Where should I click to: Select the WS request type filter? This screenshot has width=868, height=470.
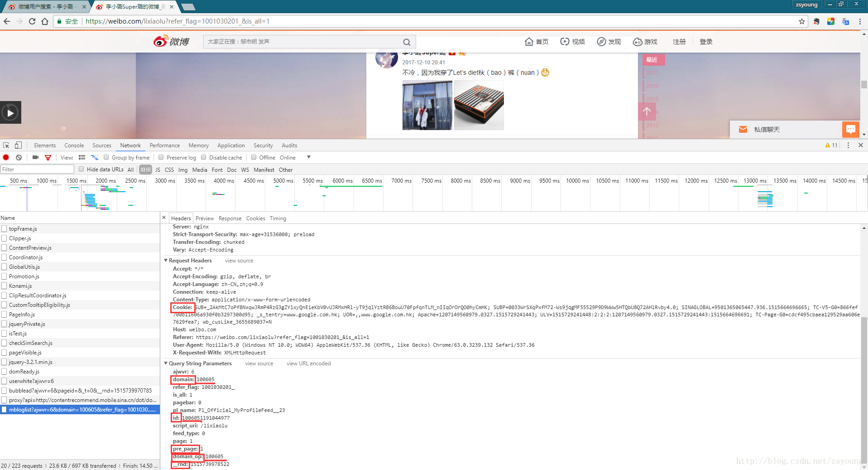(x=245, y=170)
